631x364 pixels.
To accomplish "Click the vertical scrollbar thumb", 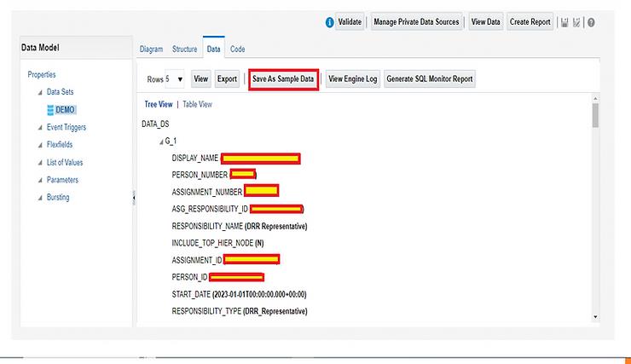I will click(595, 115).
